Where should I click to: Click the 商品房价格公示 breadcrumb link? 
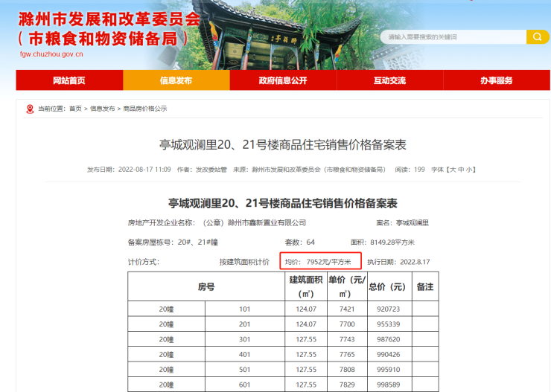point(144,109)
